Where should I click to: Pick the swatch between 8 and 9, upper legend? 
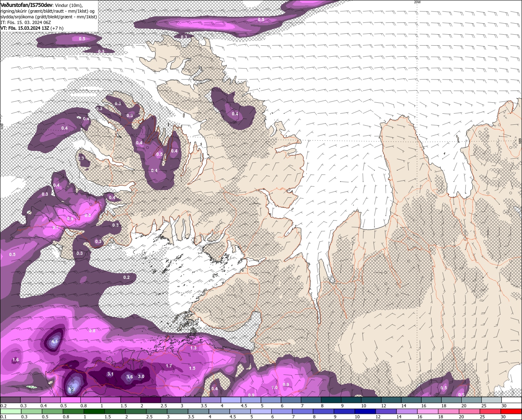pyautogui.click(x=331, y=400)
